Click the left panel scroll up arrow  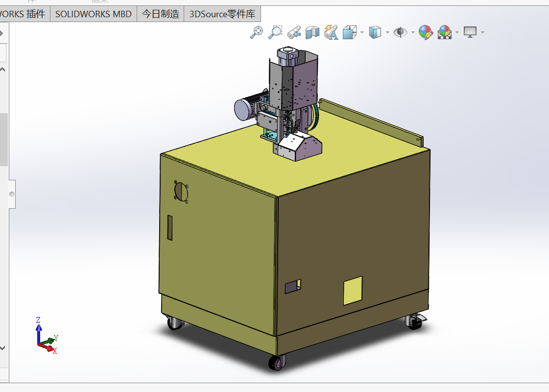2,70
